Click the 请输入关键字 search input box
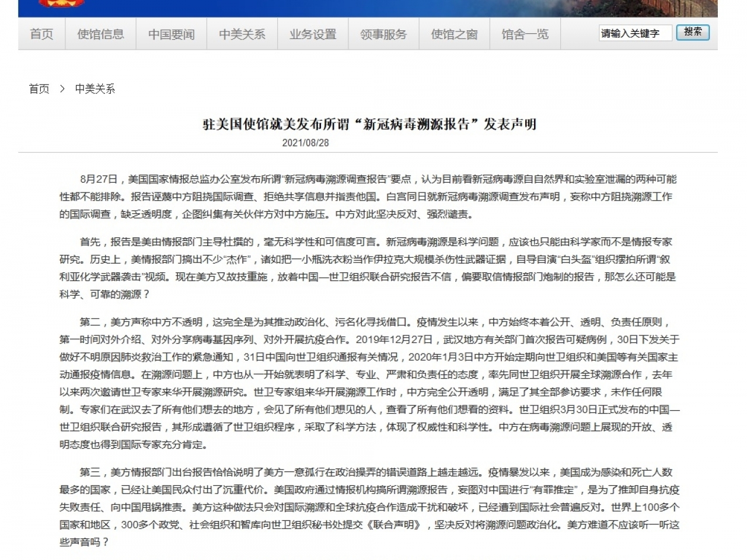The image size is (747, 560). (x=635, y=33)
